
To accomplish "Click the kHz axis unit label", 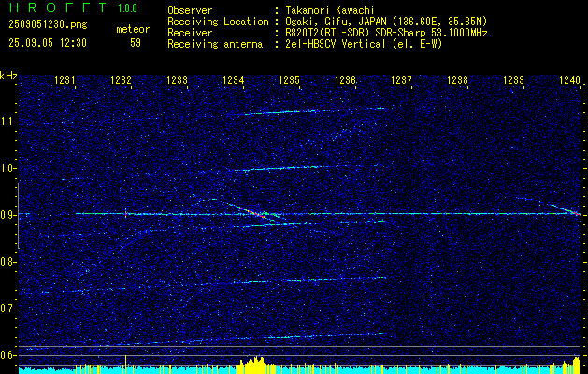I will pyautogui.click(x=8, y=76).
